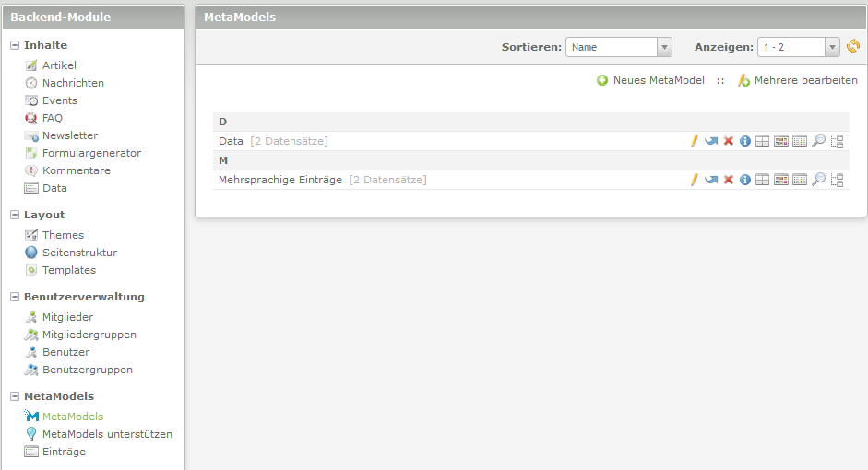This screenshot has width=868, height=470.
Task: Click the plain grid icon in Data row
Action: [762, 141]
